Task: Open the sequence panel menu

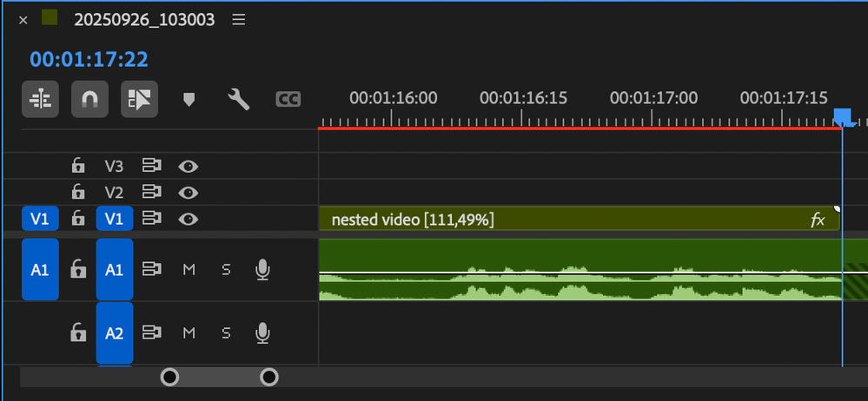Action: click(238, 20)
